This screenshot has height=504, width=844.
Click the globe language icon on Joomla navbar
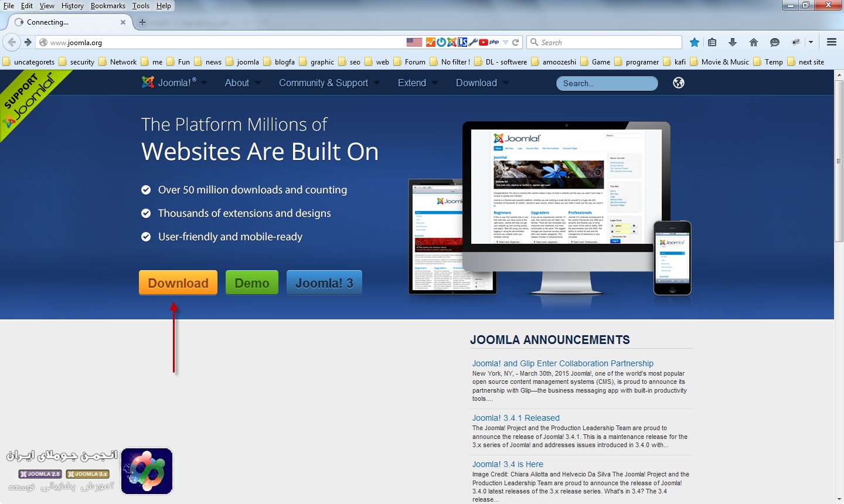click(x=679, y=83)
